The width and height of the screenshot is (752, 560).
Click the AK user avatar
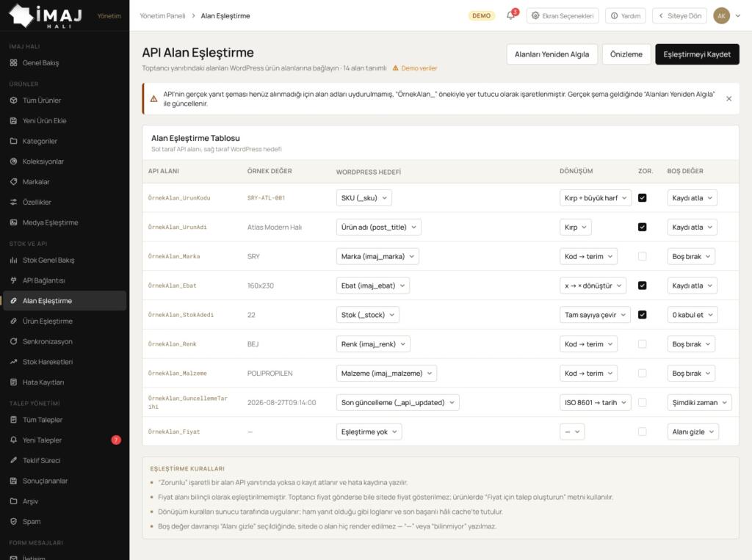(x=721, y=16)
